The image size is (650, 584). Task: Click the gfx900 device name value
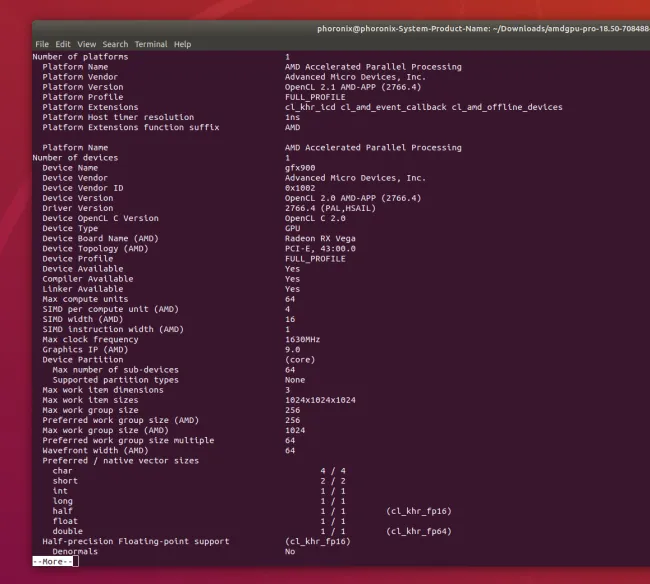(x=300, y=168)
